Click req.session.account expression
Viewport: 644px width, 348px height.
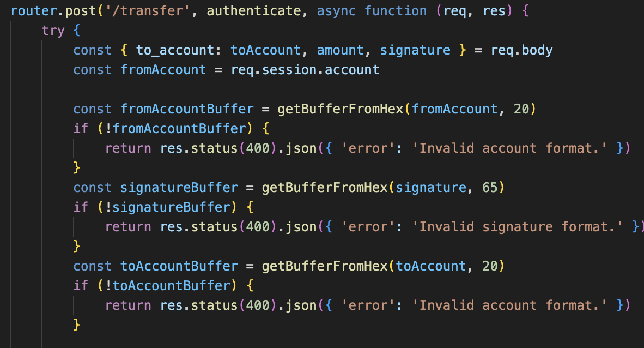(305, 70)
